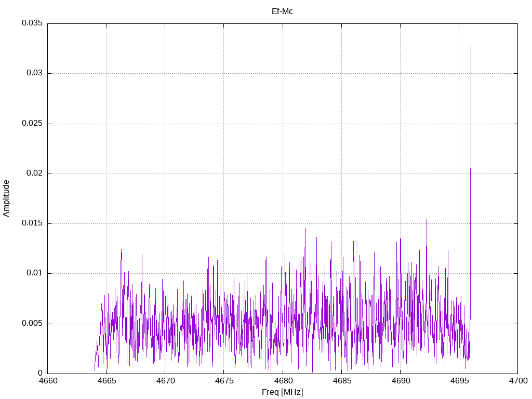Click the peak near 4692 MHz above 0.015
Screen dimensions: 532x399
click(x=427, y=219)
